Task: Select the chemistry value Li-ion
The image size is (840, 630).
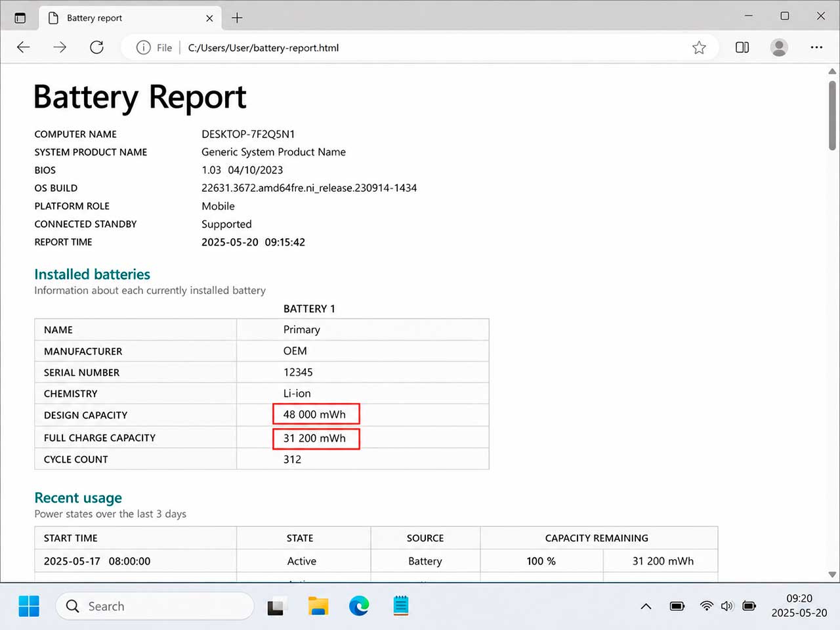Action: point(297,393)
